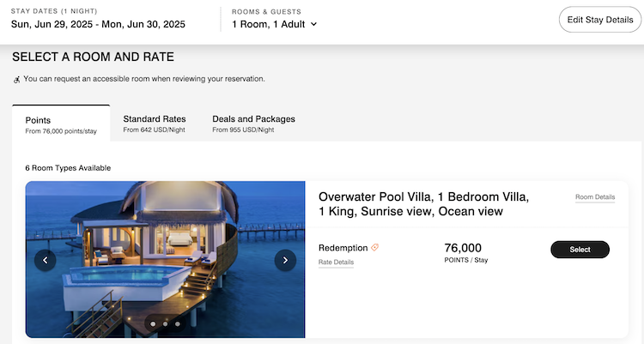The width and height of the screenshot is (644, 344).
Task: Switch to the Points tab
Action: (60, 124)
